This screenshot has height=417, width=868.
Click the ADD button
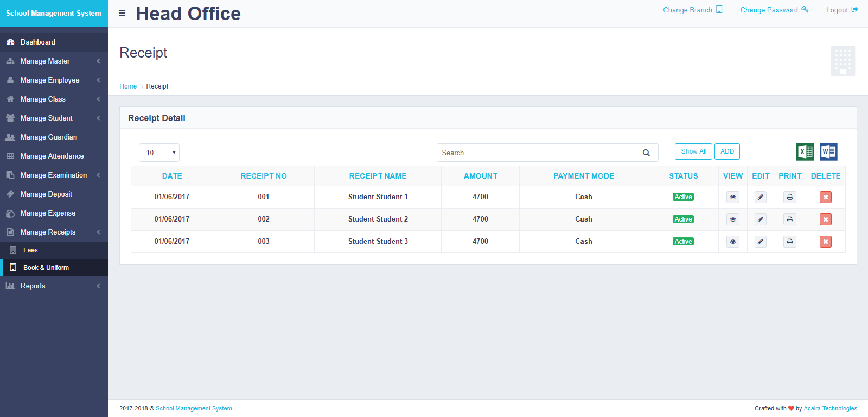coord(727,151)
